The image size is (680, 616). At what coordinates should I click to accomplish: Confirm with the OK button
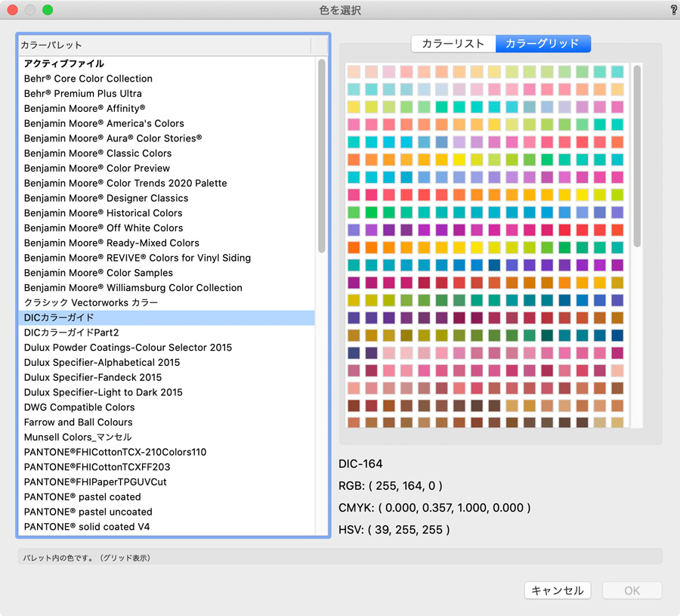pos(632,590)
